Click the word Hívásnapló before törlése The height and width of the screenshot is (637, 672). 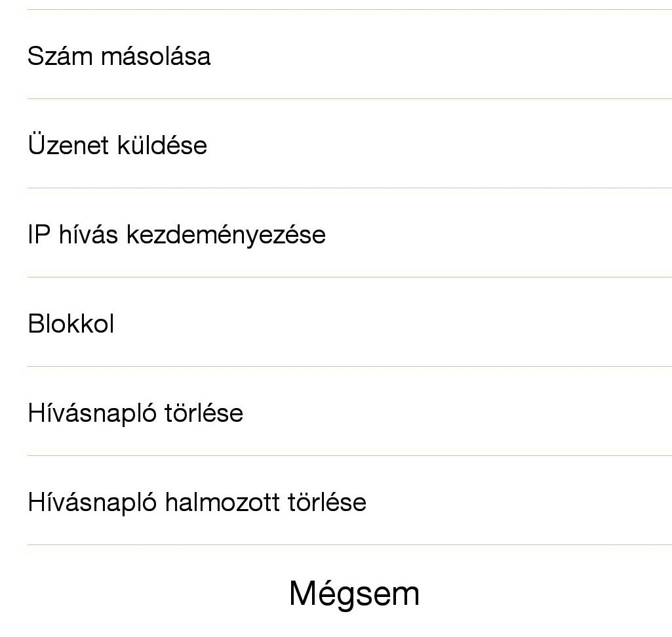[x=92, y=414]
